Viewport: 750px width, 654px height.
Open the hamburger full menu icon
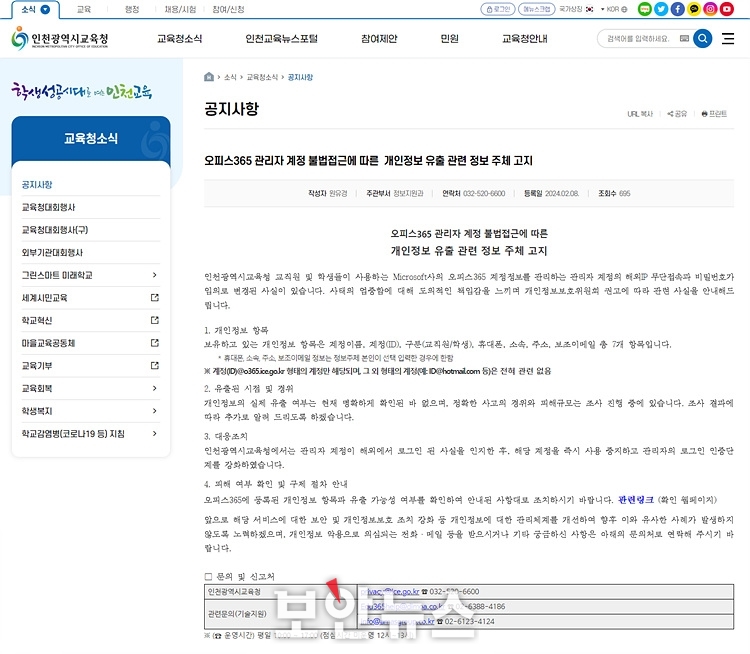point(728,38)
